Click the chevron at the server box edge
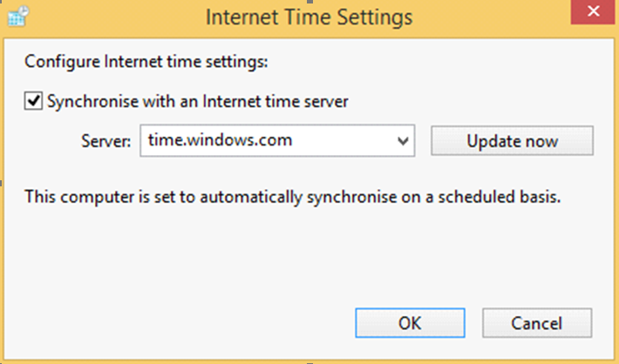619x364 pixels. click(x=403, y=140)
